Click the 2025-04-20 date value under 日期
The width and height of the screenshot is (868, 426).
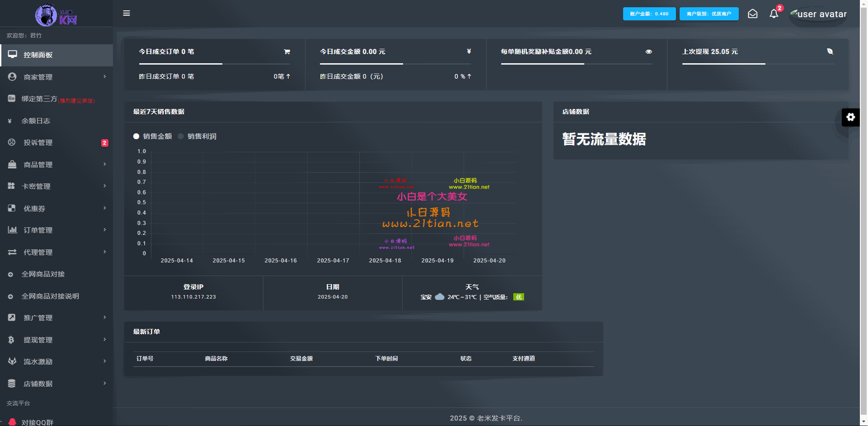coord(333,297)
